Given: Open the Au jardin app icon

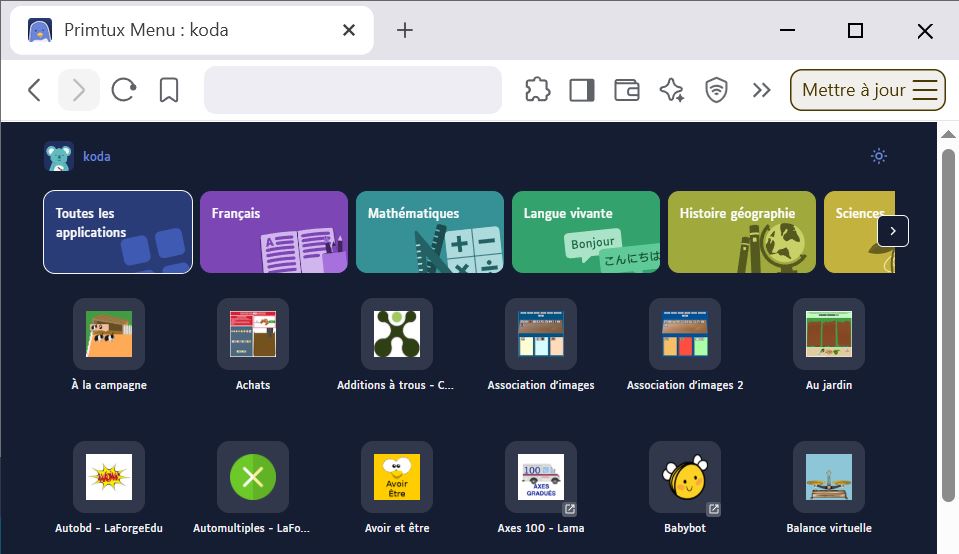Looking at the screenshot, I should pyautogui.click(x=829, y=334).
